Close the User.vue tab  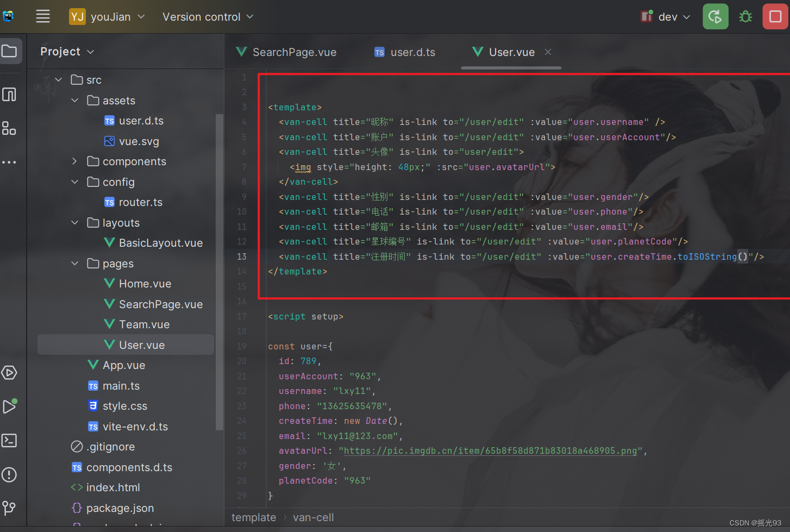[x=548, y=52]
